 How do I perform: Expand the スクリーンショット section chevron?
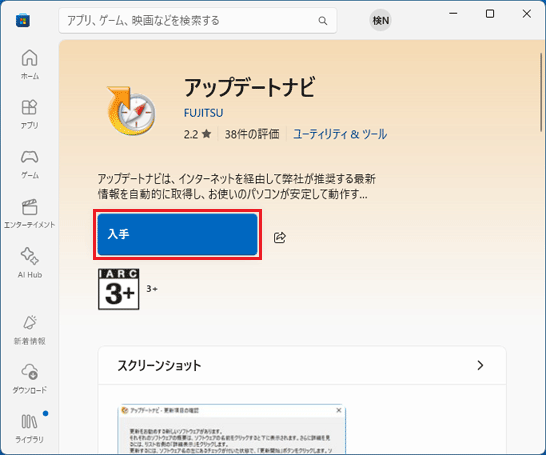coord(480,365)
